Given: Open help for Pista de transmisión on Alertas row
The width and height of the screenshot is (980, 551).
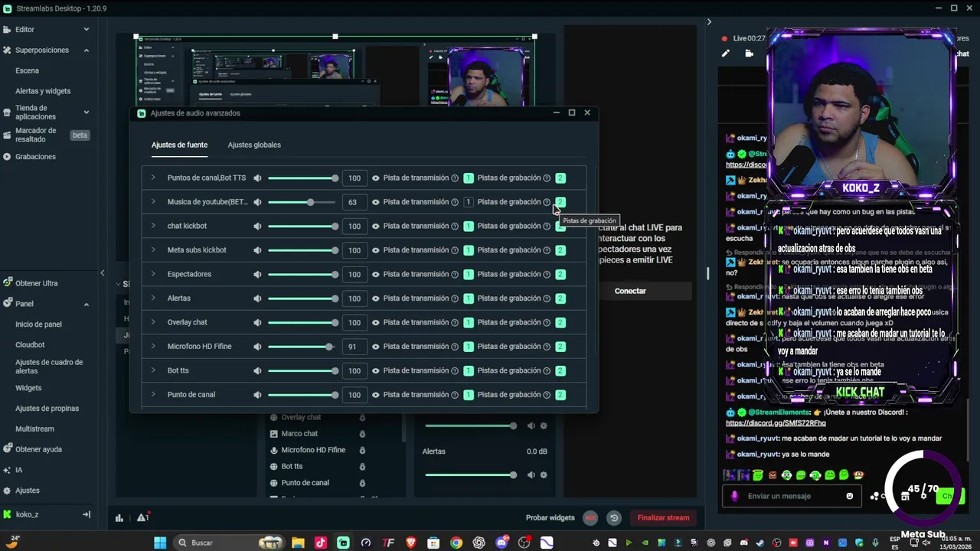Looking at the screenshot, I should click(455, 298).
